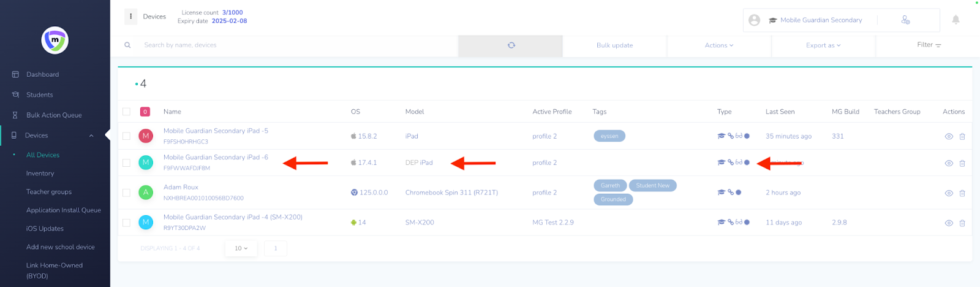Open Mobile Guardian Secondary iPad -6 link
This screenshot has height=287, width=980.
click(x=216, y=157)
